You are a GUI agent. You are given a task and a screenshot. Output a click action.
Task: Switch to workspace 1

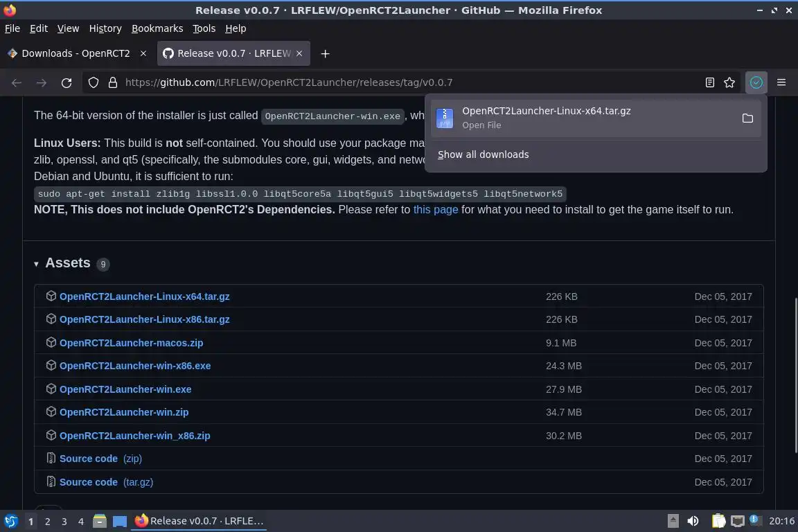click(x=30, y=521)
